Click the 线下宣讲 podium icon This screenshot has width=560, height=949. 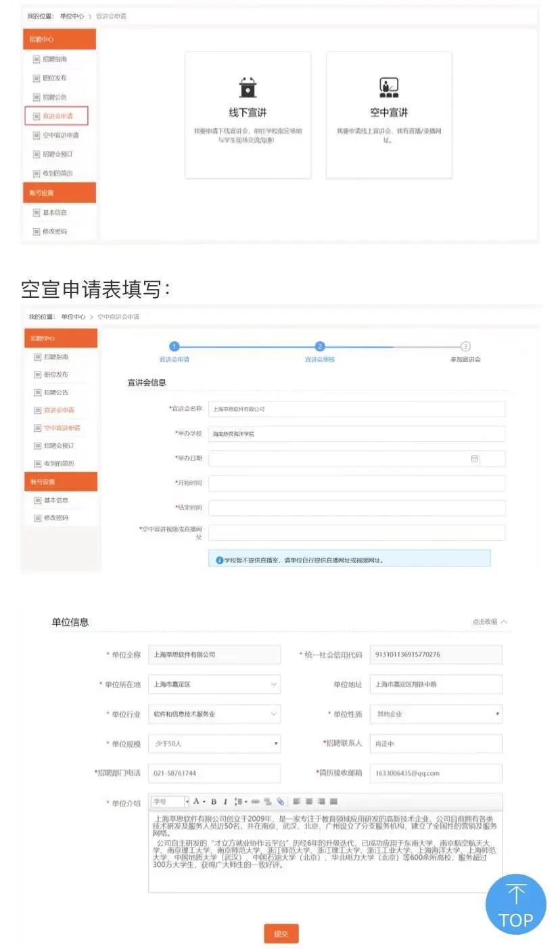pos(248,87)
